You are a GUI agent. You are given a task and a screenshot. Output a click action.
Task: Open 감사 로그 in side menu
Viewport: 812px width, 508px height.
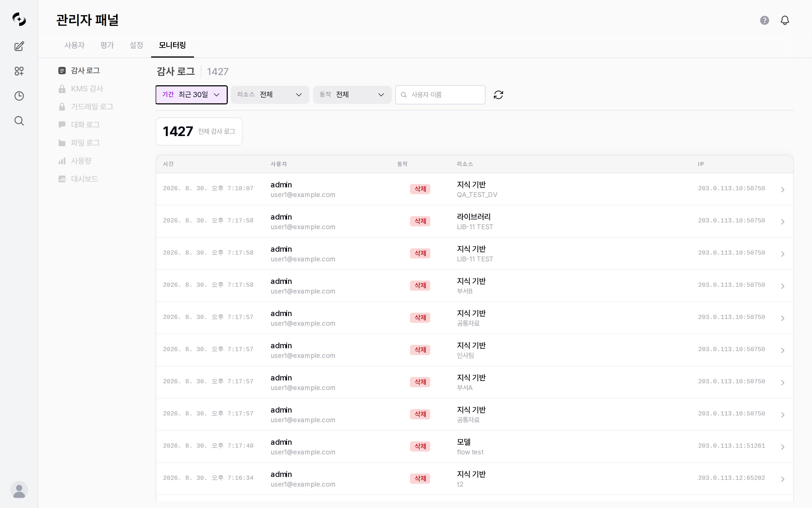click(85, 71)
